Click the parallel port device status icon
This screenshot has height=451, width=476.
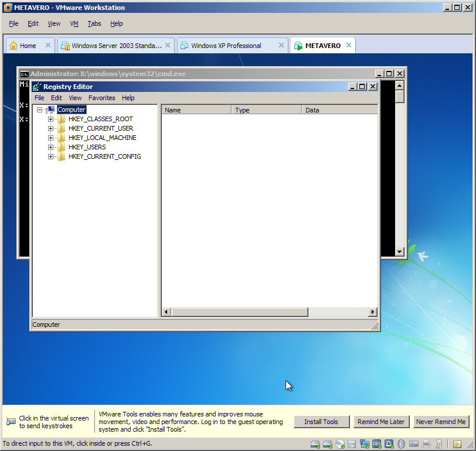389,444
